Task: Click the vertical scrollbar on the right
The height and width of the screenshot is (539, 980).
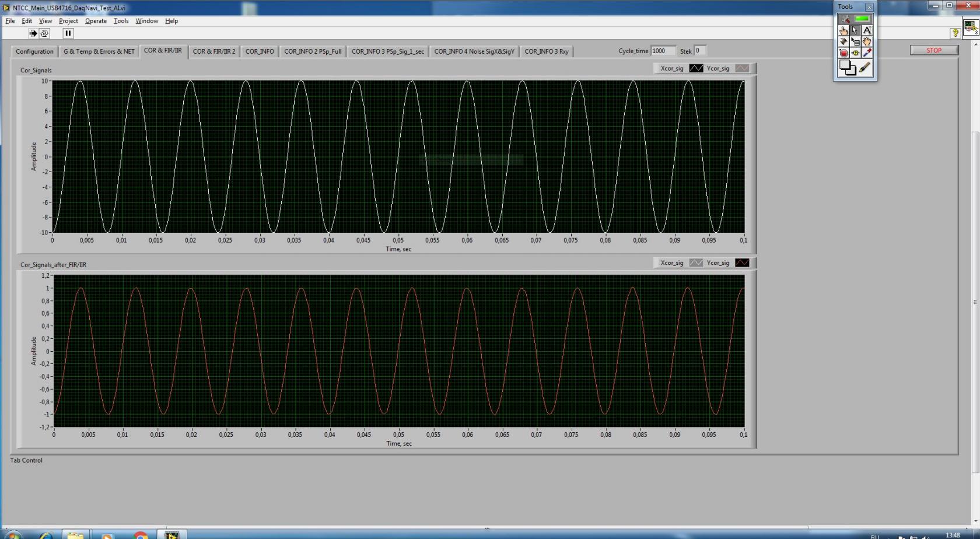Action: point(975,302)
